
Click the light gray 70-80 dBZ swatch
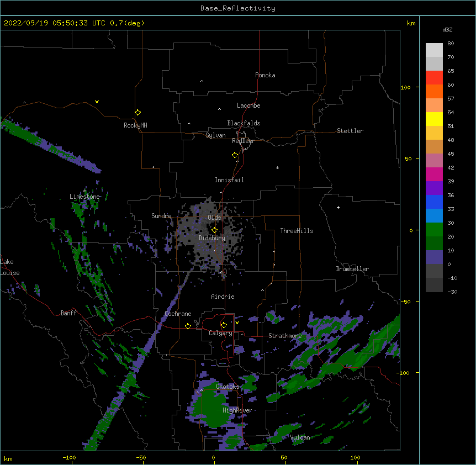[x=434, y=50]
